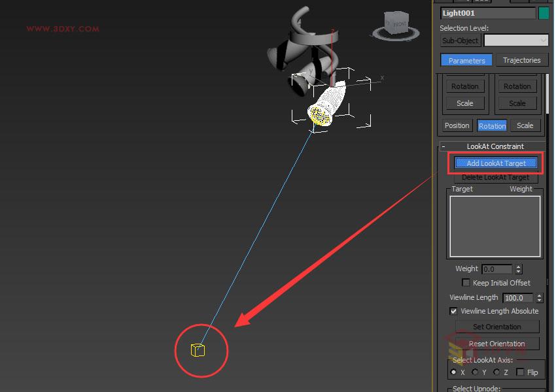The image size is (556, 392).
Task: Activate the Position transform button
Action: 457,125
